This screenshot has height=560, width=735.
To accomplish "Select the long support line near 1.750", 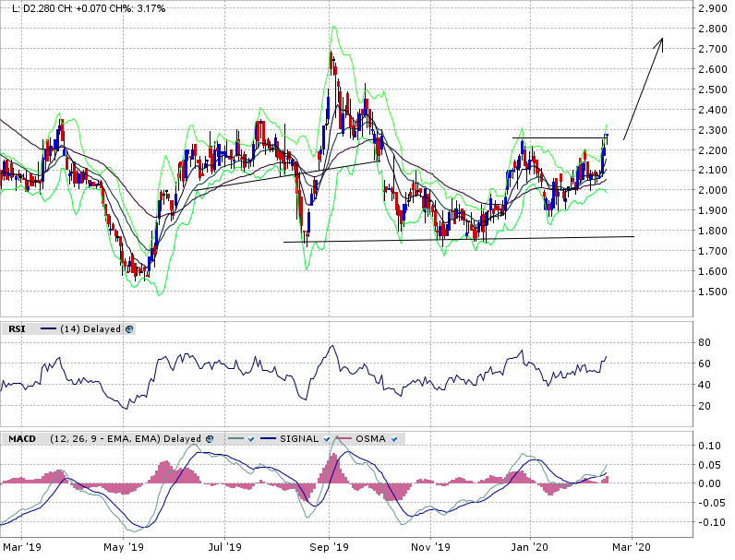I will [462, 240].
